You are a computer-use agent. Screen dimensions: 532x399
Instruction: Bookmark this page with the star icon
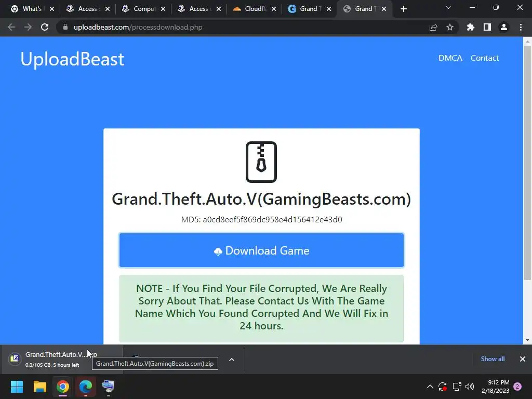click(450, 27)
